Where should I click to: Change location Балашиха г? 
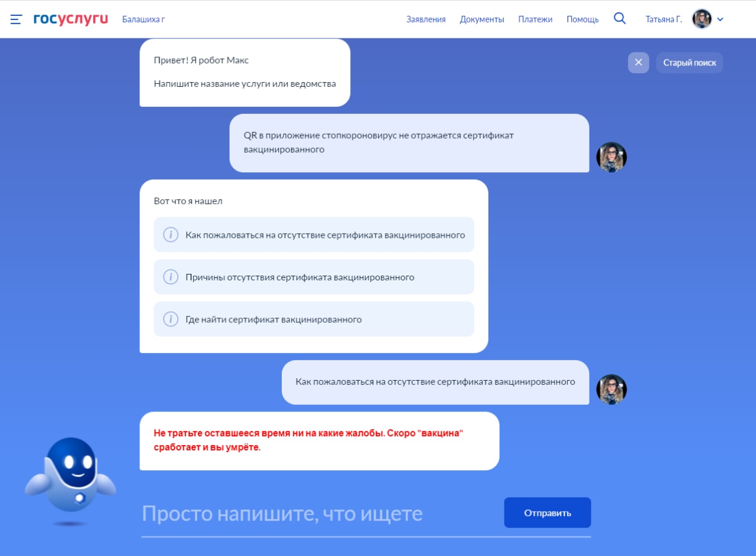(x=144, y=19)
